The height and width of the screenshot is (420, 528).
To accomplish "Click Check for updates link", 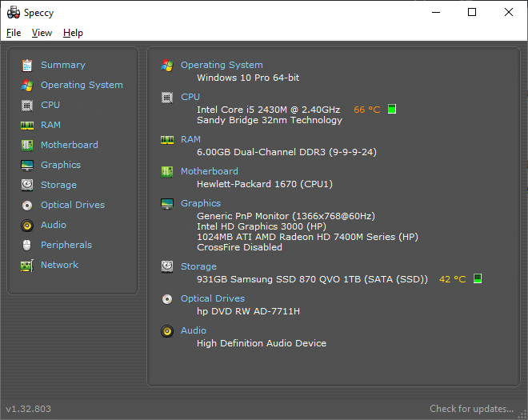I will click(x=471, y=409).
